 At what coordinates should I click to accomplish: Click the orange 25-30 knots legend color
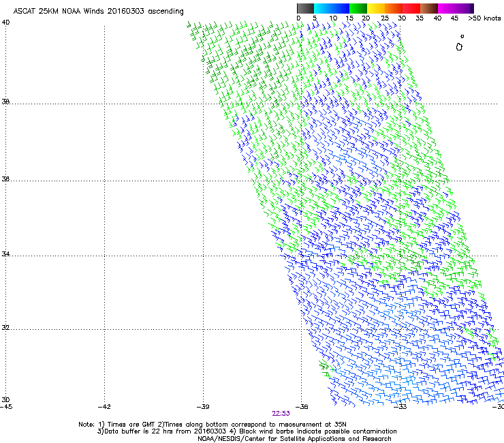point(394,8)
